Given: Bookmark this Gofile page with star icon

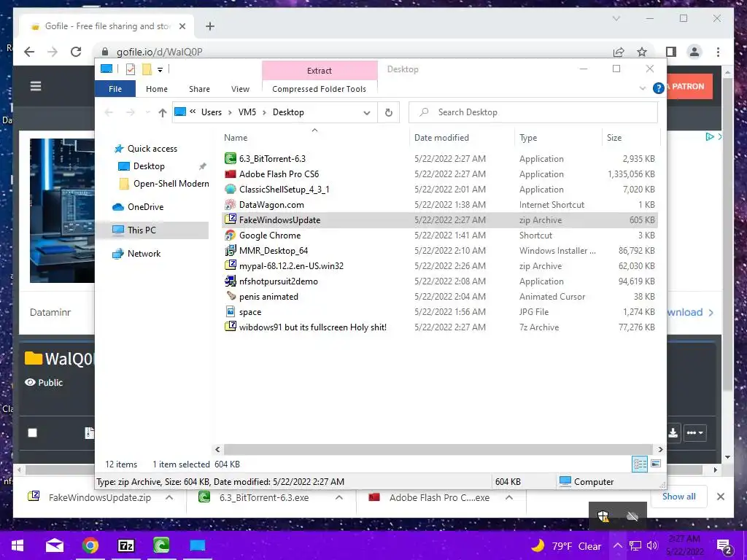Looking at the screenshot, I should (x=642, y=52).
